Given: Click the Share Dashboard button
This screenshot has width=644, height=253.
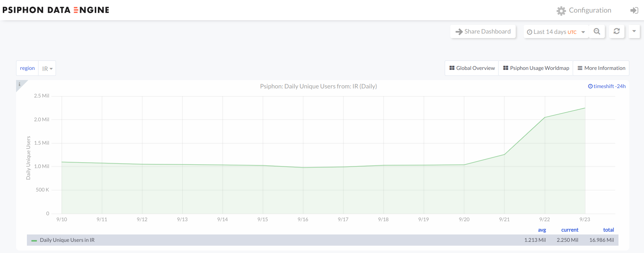Looking at the screenshot, I should 483,31.
